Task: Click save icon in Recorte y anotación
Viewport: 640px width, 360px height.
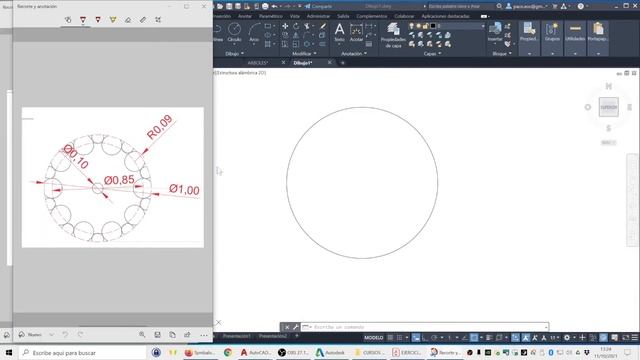Action: tap(157, 335)
